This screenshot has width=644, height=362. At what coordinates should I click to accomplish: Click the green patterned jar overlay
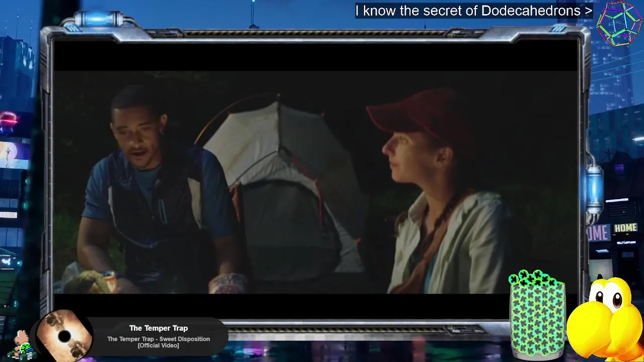[537, 315]
